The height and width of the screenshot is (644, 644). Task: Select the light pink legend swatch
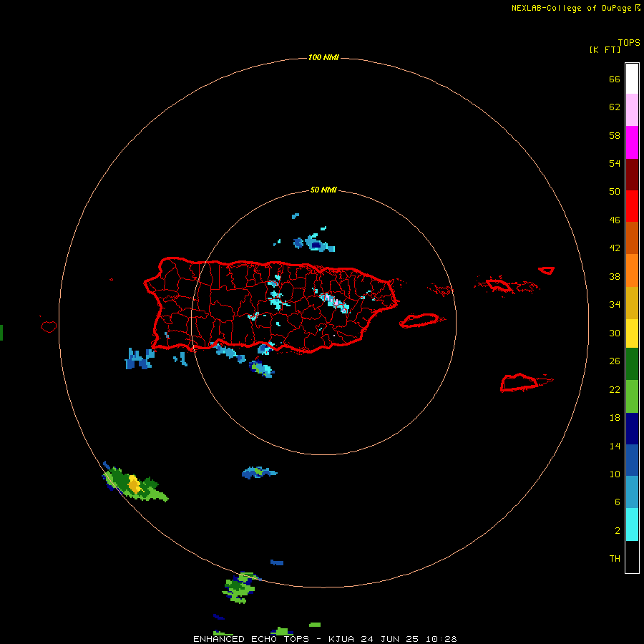point(632,110)
